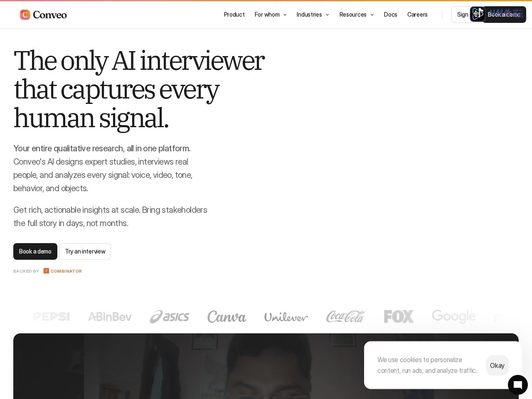The height and width of the screenshot is (399, 532).
Task: Click the Coca-Cola logo
Action: coord(346,316)
